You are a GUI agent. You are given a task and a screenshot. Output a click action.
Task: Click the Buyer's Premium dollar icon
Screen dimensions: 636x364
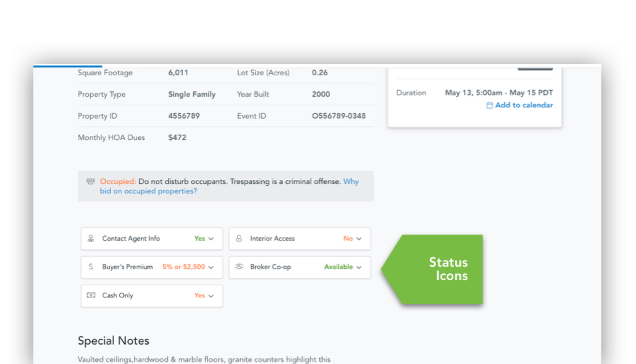91,267
